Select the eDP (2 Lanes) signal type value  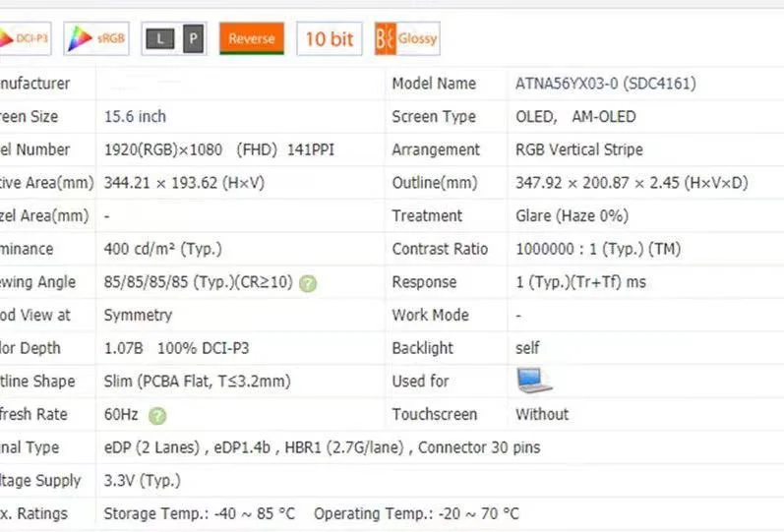[x=322, y=447]
